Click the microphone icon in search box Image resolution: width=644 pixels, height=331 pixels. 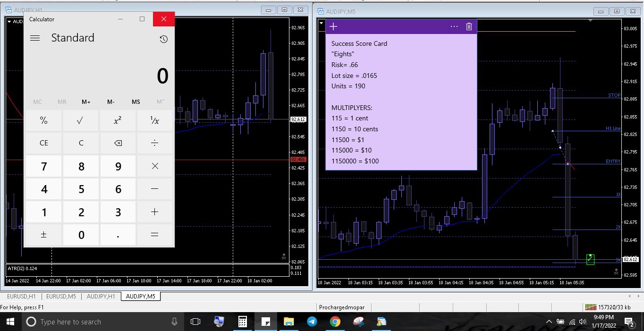[174, 322]
